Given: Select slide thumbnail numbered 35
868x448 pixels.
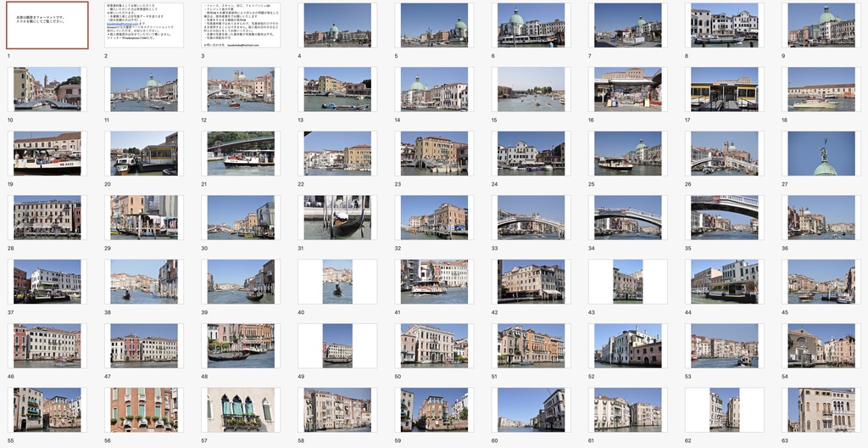Looking at the screenshot, I should pos(725,217).
